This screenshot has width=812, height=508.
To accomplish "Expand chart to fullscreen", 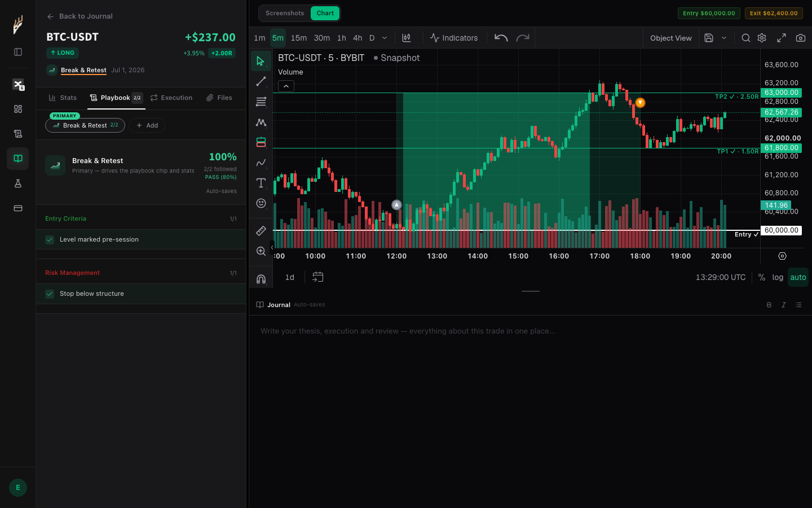I will (x=782, y=38).
